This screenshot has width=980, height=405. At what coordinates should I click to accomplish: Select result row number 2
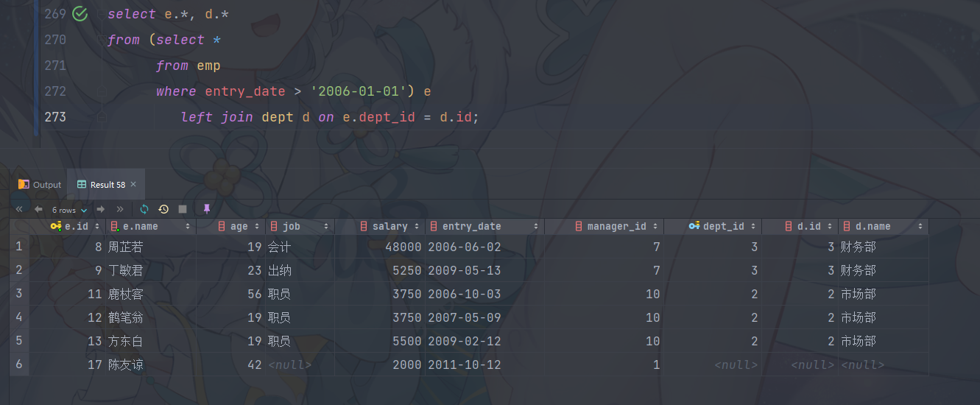(x=19, y=270)
